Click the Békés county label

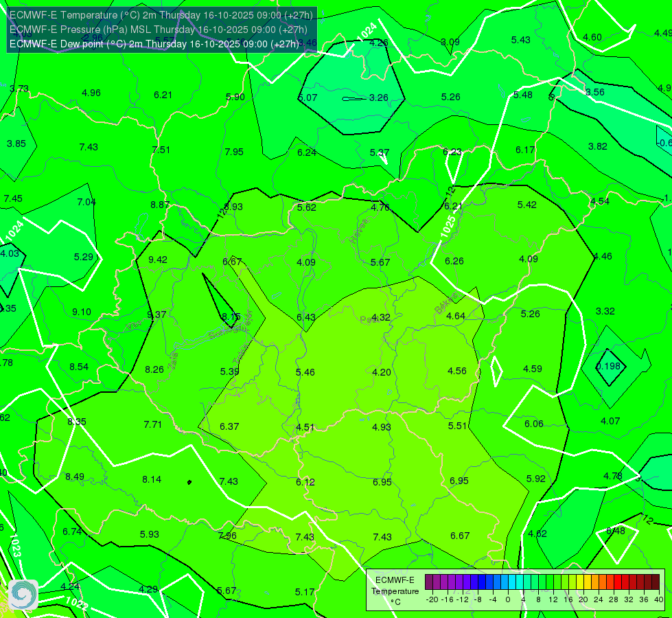point(445,304)
